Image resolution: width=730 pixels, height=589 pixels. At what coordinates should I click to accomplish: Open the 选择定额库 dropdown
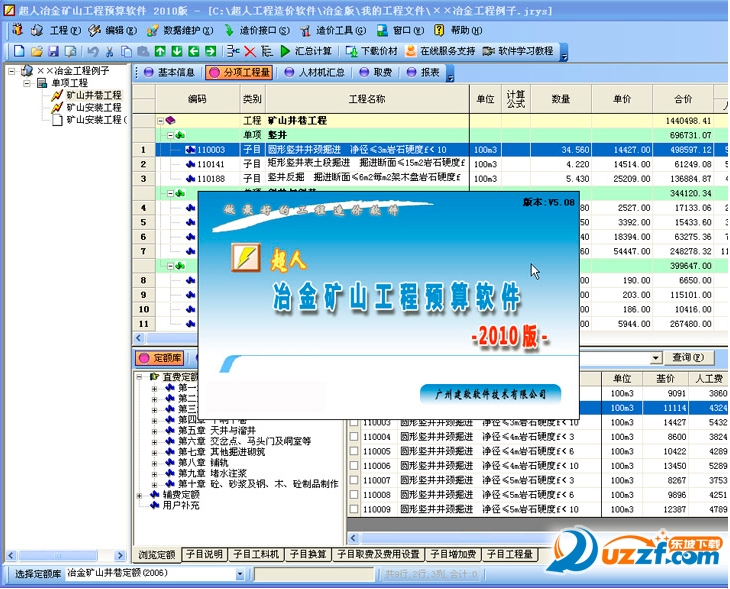click(x=240, y=574)
